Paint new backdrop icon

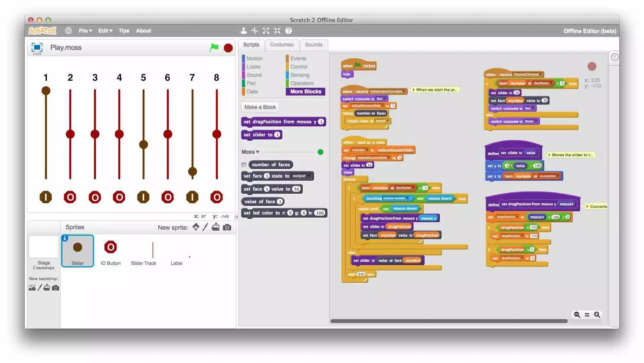tap(39, 287)
